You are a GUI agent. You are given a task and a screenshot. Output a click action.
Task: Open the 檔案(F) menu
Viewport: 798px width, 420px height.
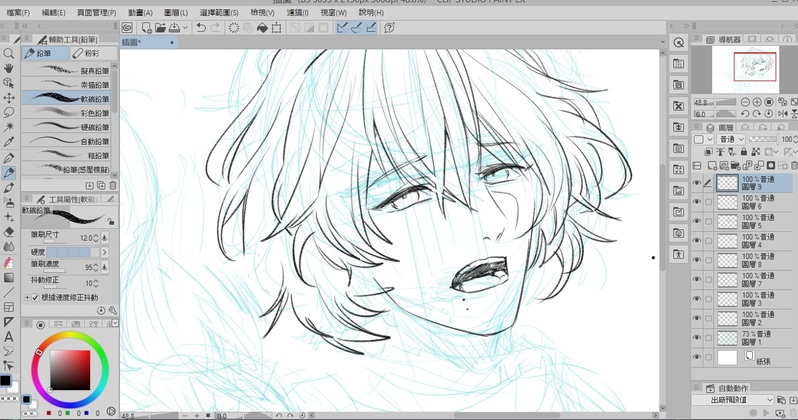[x=18, y=12]
